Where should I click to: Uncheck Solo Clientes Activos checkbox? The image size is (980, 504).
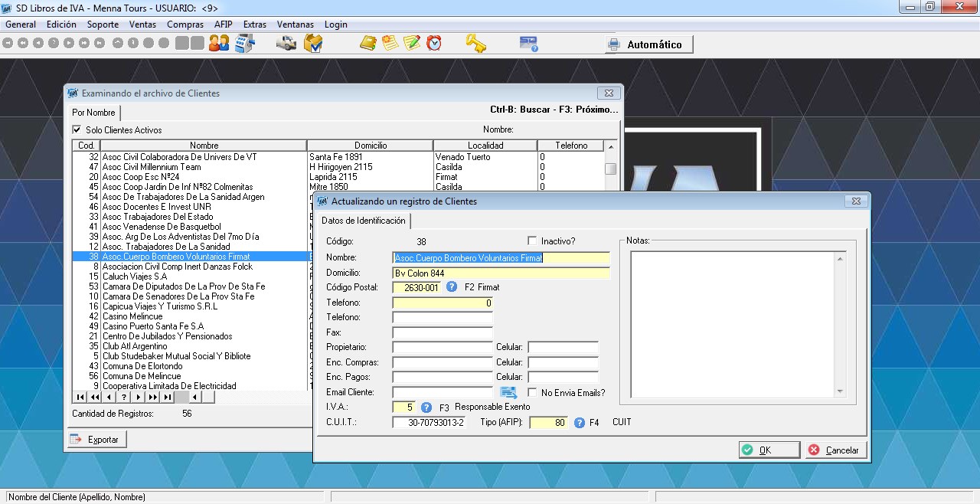(77, 130)
